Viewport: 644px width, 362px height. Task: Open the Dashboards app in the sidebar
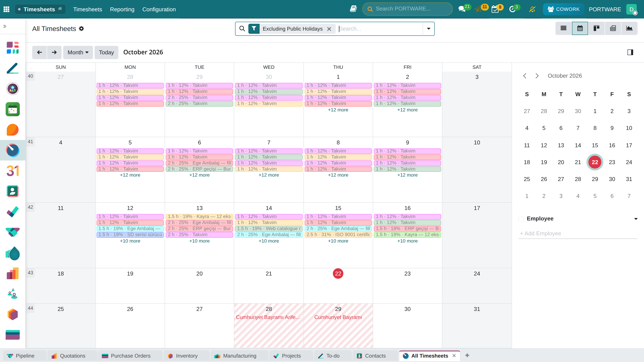[x=12, y=48]
